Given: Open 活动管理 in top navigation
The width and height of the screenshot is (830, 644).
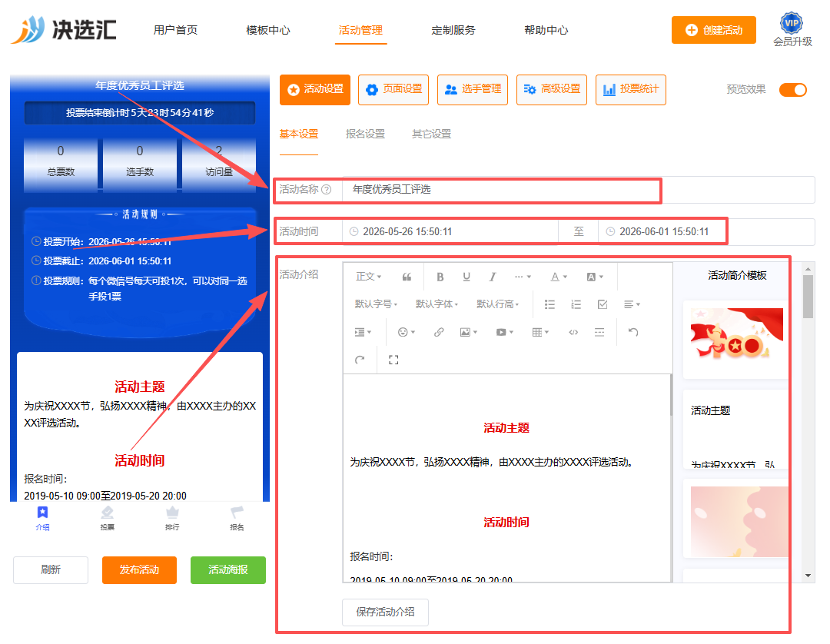Looking at the screenshot, I should pos(360,30).
